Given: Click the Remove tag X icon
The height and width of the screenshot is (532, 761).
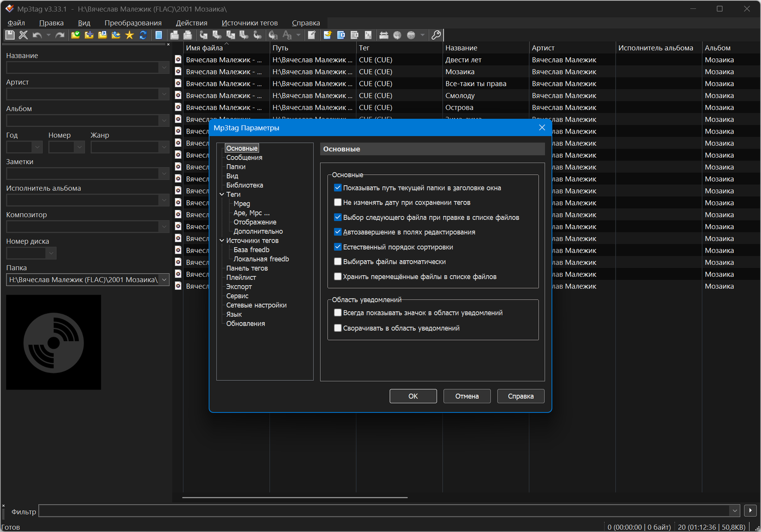Looking at the screenshot, I should pos(23,35).
